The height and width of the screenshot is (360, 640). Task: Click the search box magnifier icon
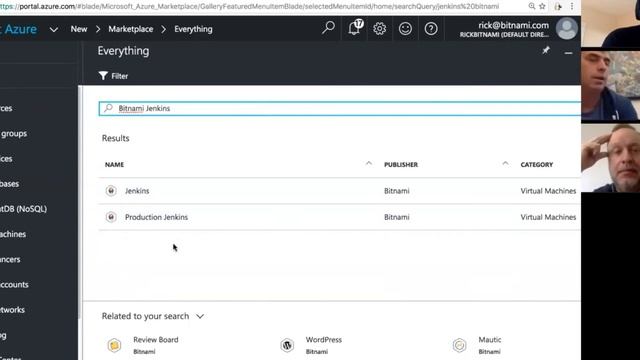(x=108, y=108)
